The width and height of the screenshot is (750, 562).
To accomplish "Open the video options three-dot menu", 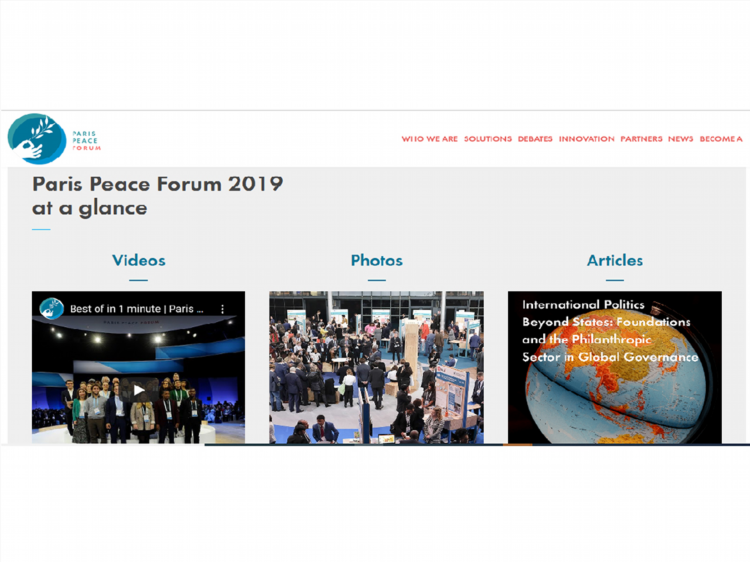I will tap(222, 309).
